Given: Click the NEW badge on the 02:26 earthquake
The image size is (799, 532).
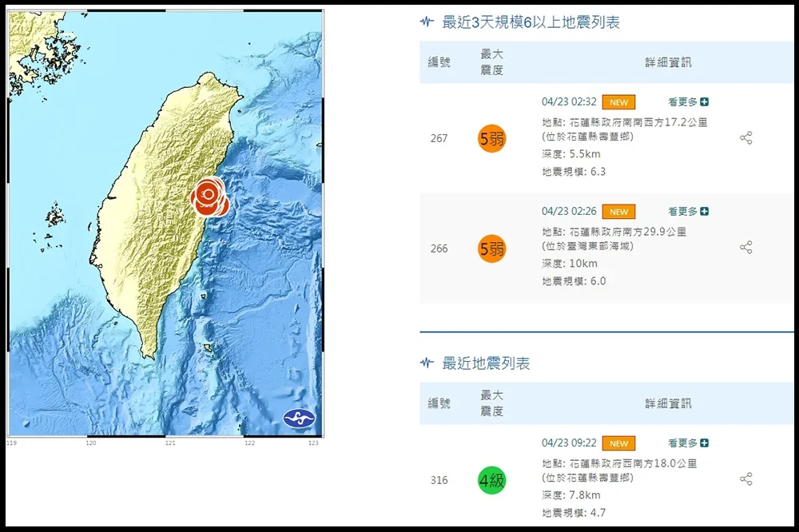Looking at the screenshot, I should pyautogui.click(x=618, y=212).
